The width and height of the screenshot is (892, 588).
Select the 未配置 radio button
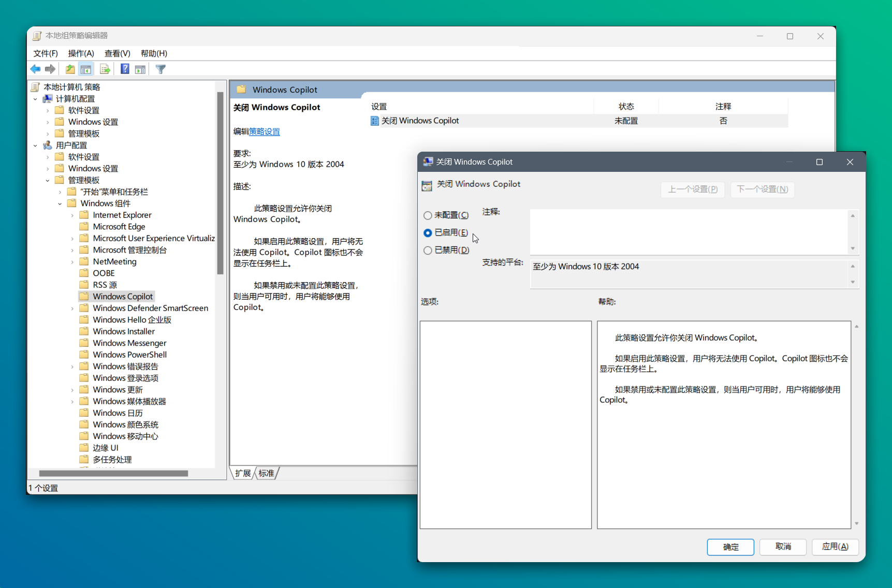click(428, 215)
